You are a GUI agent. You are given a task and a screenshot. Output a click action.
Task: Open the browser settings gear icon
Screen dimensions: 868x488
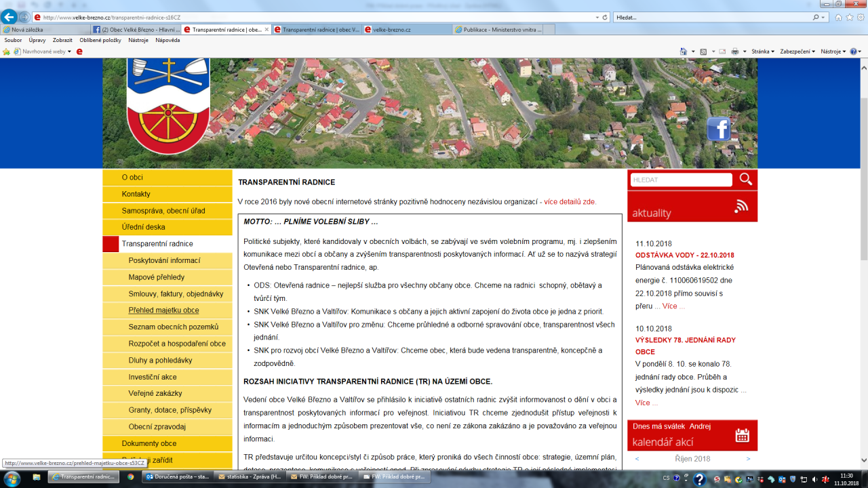tap(860, 17)
